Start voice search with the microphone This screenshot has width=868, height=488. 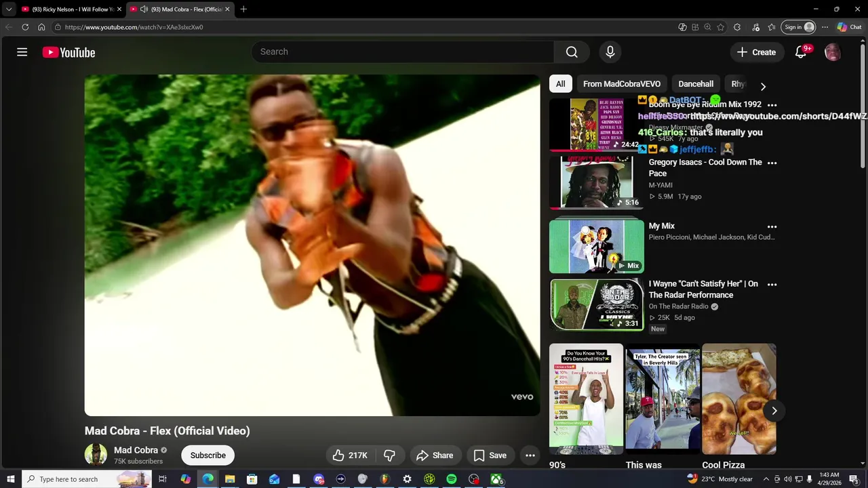(610, 52)
